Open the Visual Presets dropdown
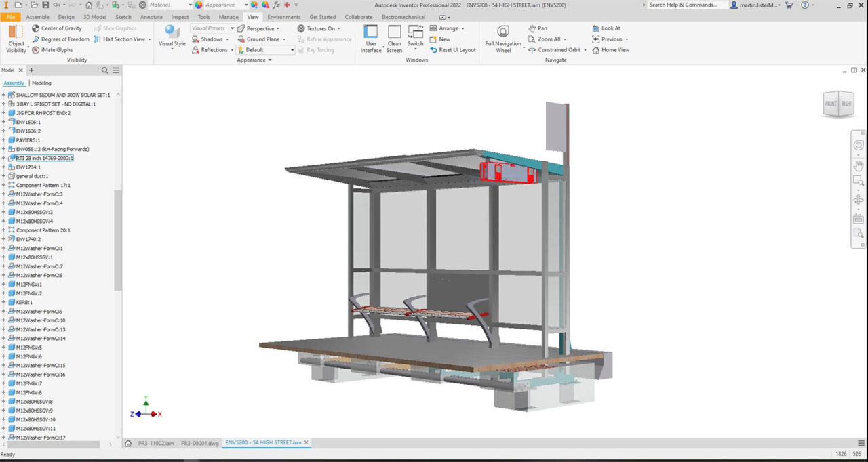The width and height of the screenshot is (868, 462). pyautogui.click(x=212, y=28)
